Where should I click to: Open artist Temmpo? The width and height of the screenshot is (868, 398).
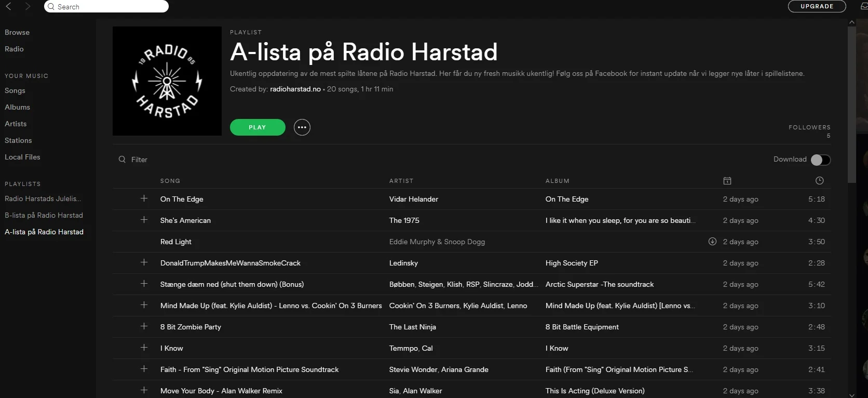point(403,348)
